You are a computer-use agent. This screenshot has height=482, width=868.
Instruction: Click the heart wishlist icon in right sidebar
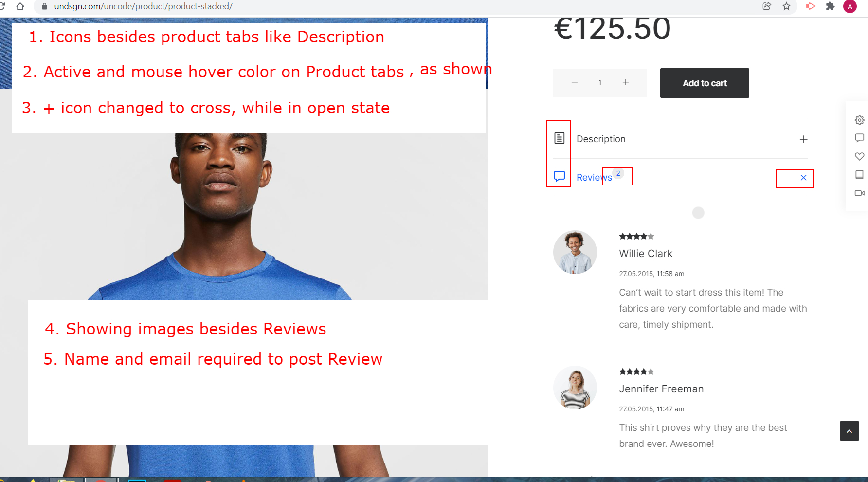click(x=860, y=156)
